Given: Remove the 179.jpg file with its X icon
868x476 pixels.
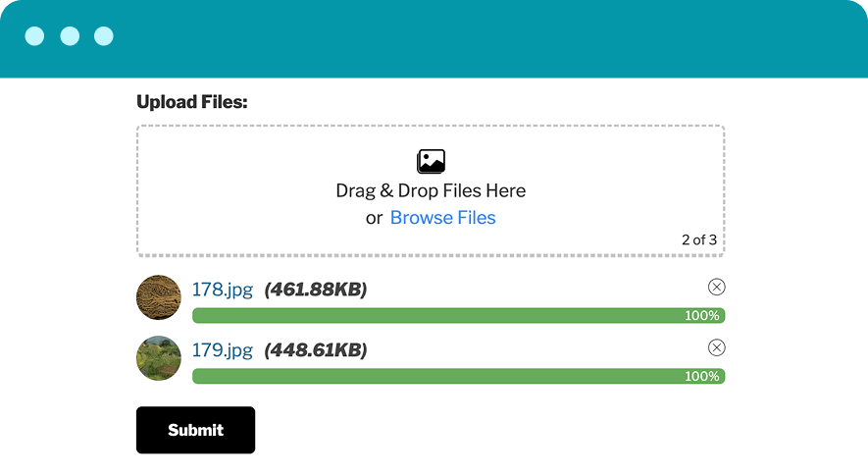Looking at the screenshot, I should click(716, 347).
